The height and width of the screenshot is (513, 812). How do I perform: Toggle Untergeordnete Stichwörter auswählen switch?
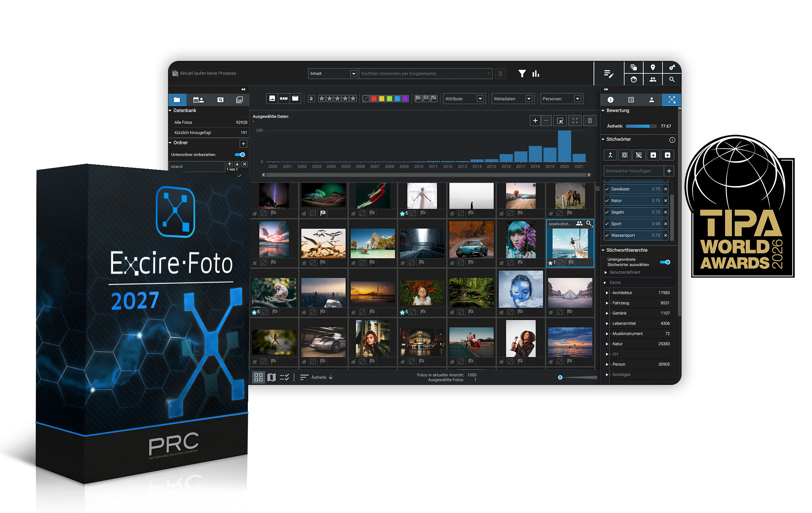click(665, 262)
